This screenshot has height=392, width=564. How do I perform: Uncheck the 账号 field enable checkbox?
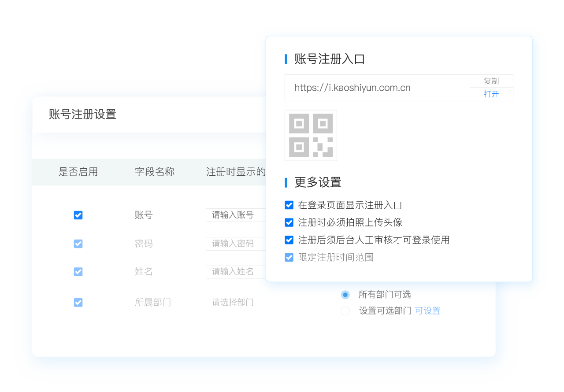pyautogui.click(x=78, y=215)
